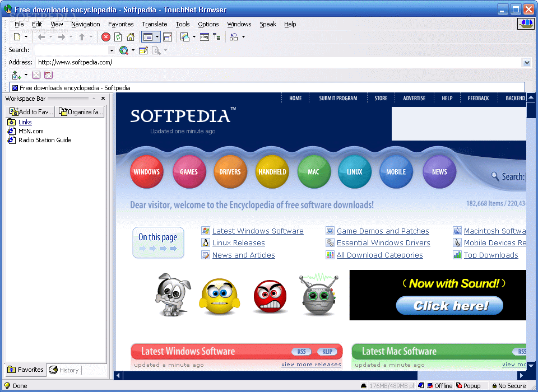Open the Forward history dropdown arrow
Screen dimensions: 538x392
coord(71,37)
